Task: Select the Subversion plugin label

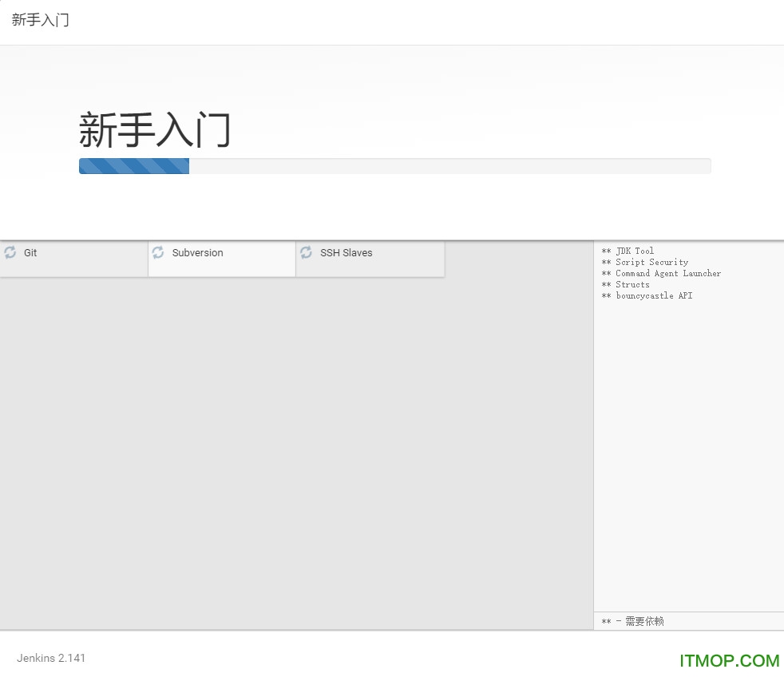Action: point(197,253)
